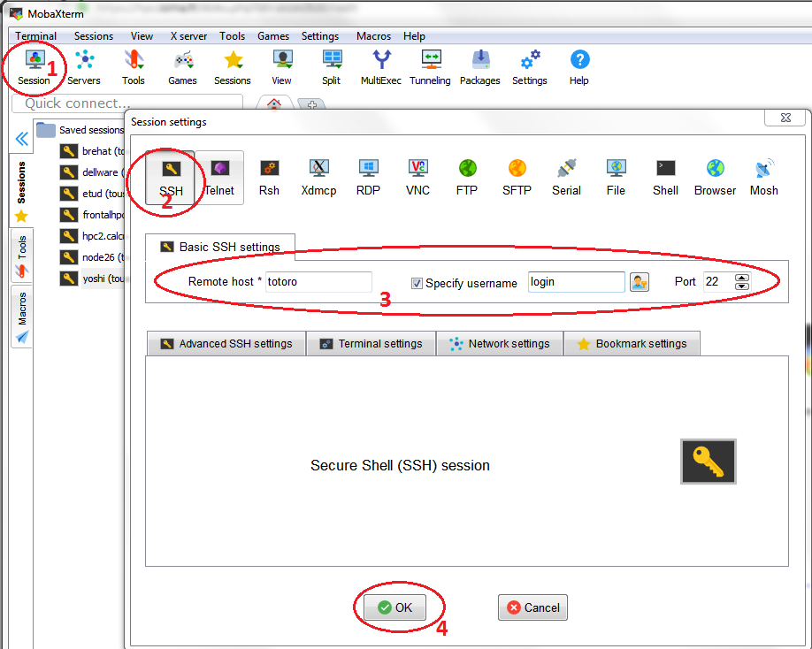This screenshot has width=812, height=649.
Task: Cancel the session settings dialog
Action: (532, 607)
